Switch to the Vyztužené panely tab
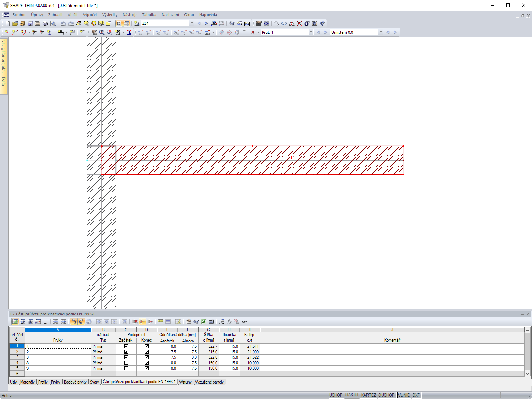Image resolution: width=532 pixels, height=399 pixels. (x=209, y=382)
